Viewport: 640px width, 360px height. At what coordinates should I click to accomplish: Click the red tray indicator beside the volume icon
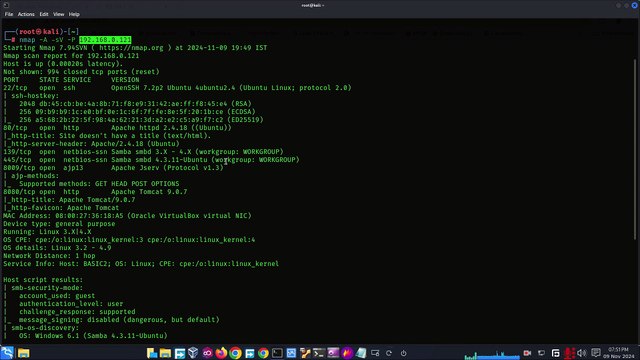pos(569,353)
